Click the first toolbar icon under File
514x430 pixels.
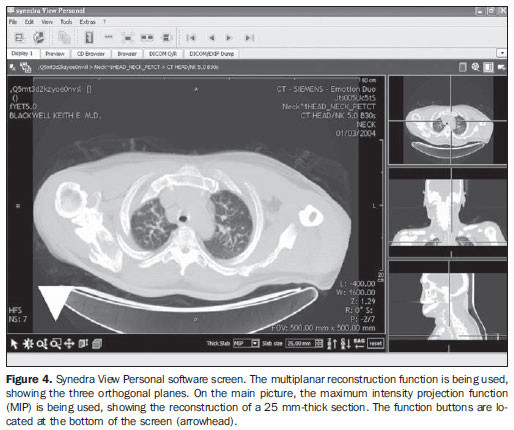[19, 38]
